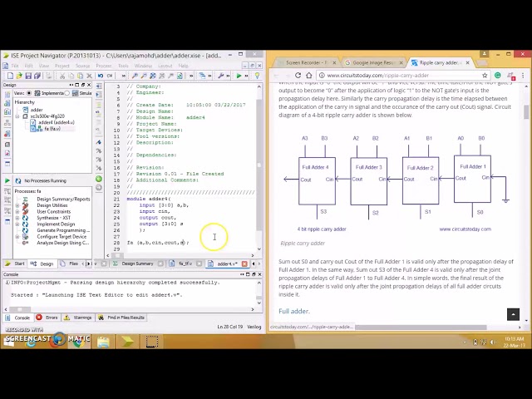Open the Process menu in ISE

coord(103,66)
